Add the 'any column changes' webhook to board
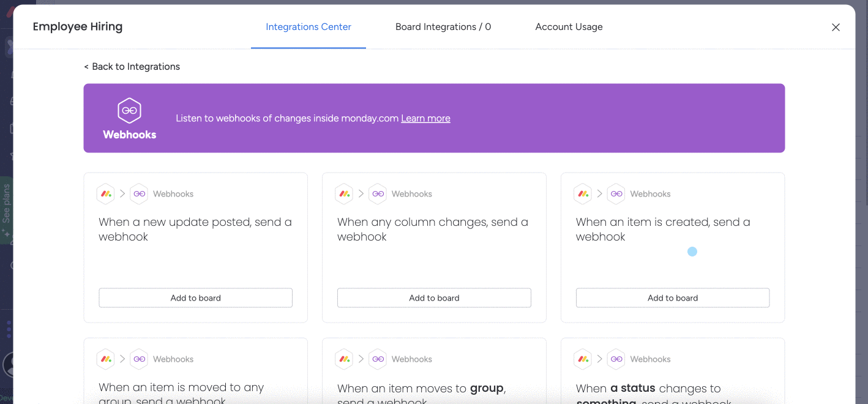Image resolution: width=868 pixels, height=404 pixels. (434, 298)
